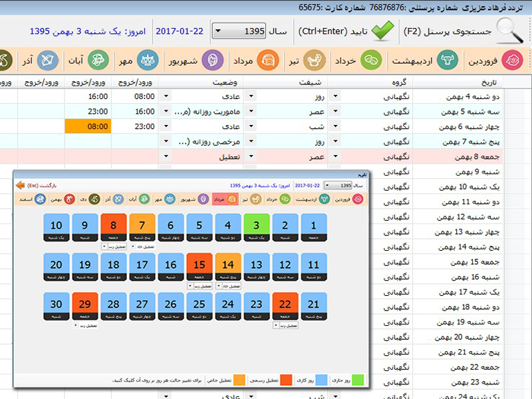Click 16:00 exit cell on 4 Bahman row
Viewport: 532px width, 399px height.
pos(88,96)
